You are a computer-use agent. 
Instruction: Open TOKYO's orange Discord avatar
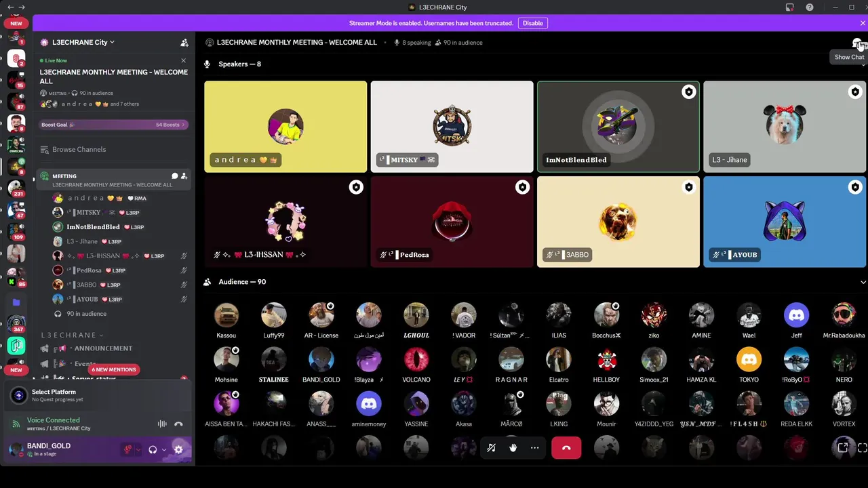pos(749,359)
